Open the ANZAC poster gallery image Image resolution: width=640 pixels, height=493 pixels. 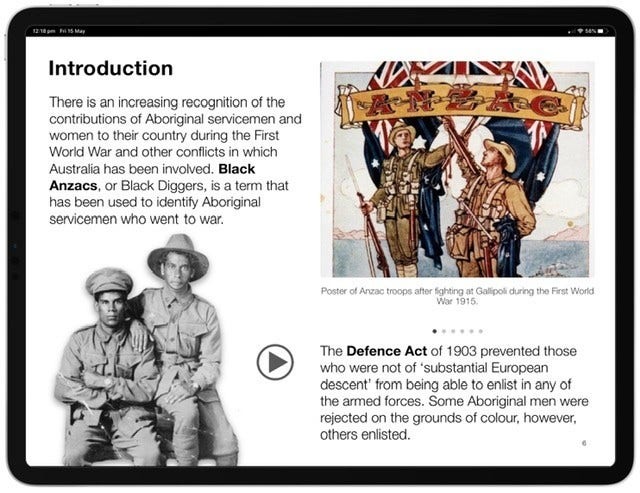point(454,170)
